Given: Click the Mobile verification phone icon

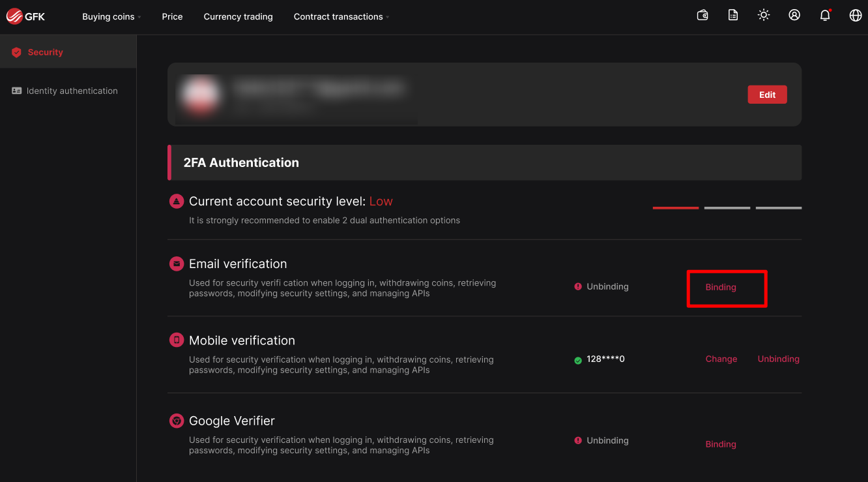Looking at the screenshot, I should pyautogui.click(x=176, y=340).
